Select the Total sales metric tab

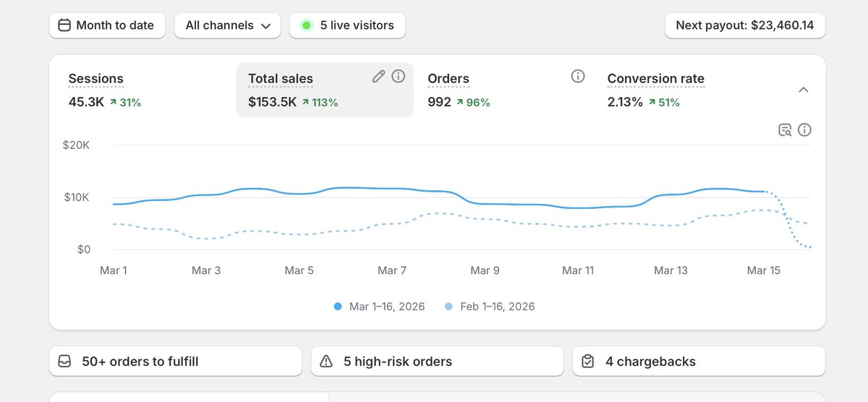pyautogui.click(x=325, y=90)
